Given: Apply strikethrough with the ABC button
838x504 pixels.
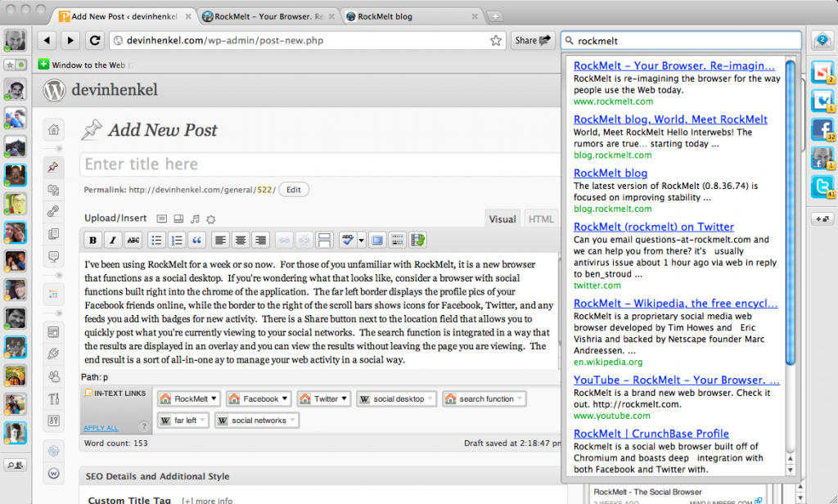Looking at the screenshot, I should (133, 240).
